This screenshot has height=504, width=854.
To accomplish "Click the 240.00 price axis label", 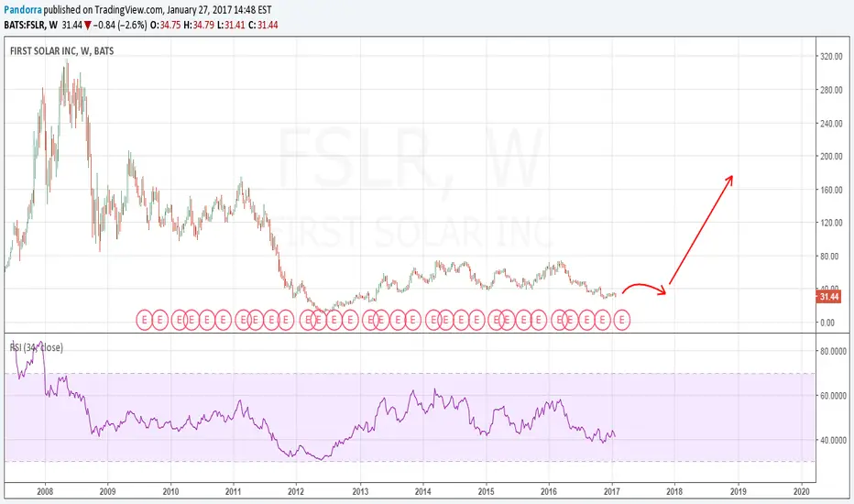I will (x=831, y=124).
